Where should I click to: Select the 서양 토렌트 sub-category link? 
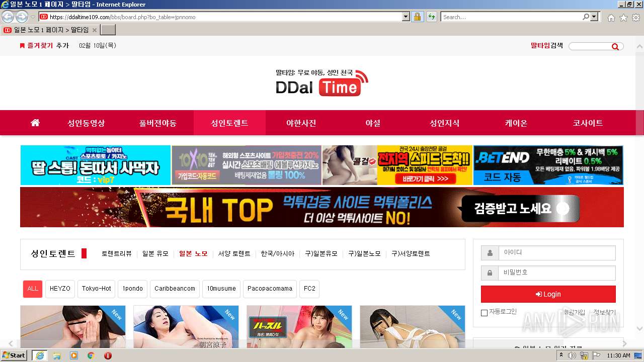coord(234,254)
